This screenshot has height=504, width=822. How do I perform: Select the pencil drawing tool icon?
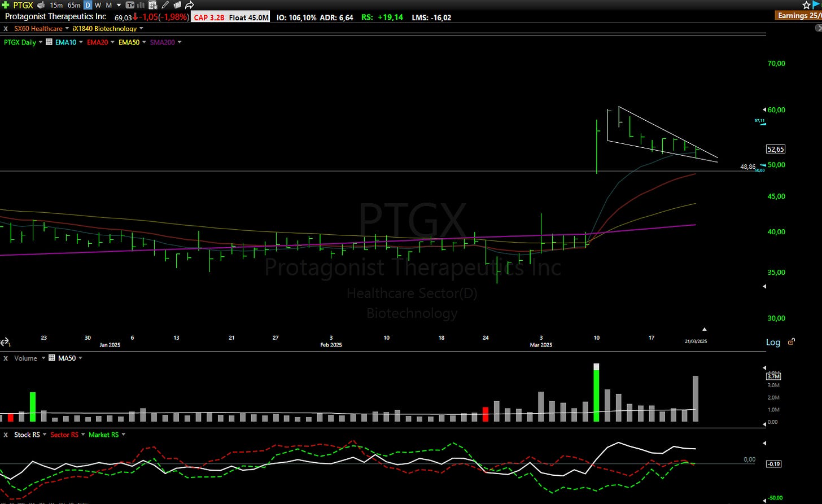tap(165, 5)
